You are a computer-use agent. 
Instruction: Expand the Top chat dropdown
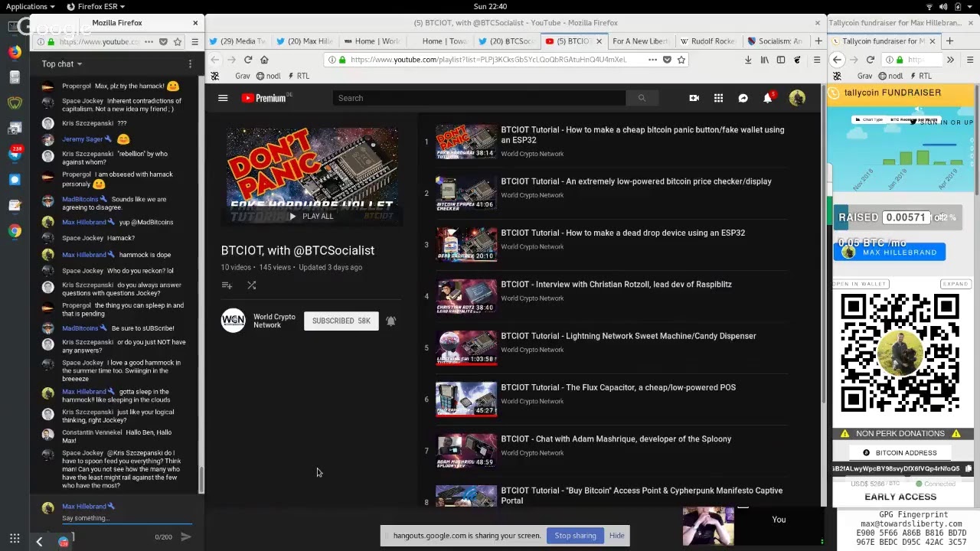[62, 64]
